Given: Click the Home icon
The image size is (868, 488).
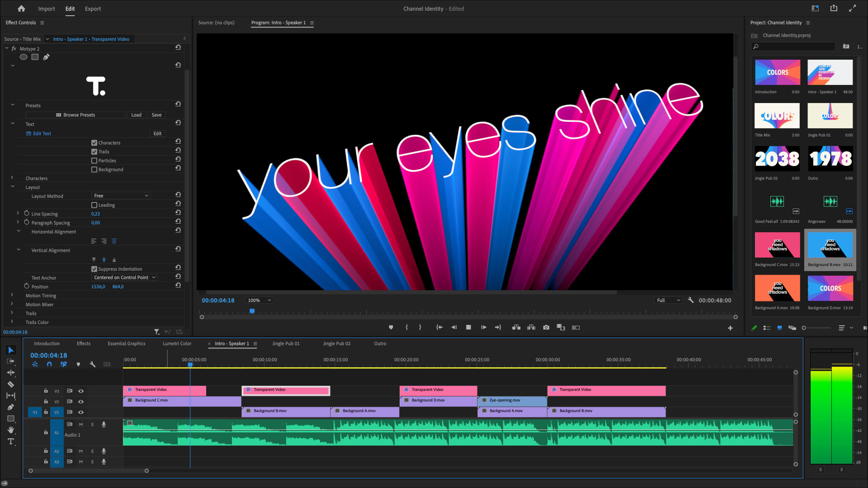Looking at the screenshot, I should [x=21, y=9].
